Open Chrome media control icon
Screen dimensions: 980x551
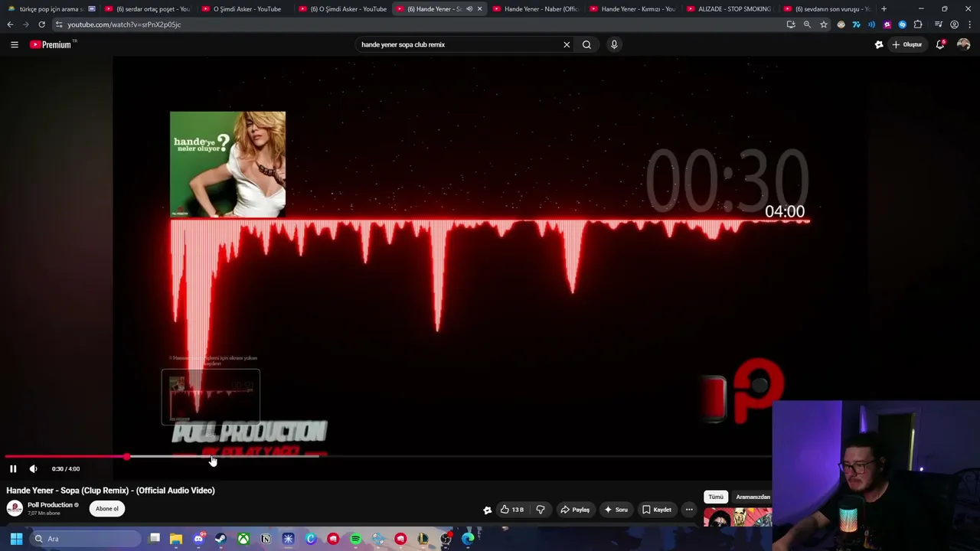(x=939, y=24)
